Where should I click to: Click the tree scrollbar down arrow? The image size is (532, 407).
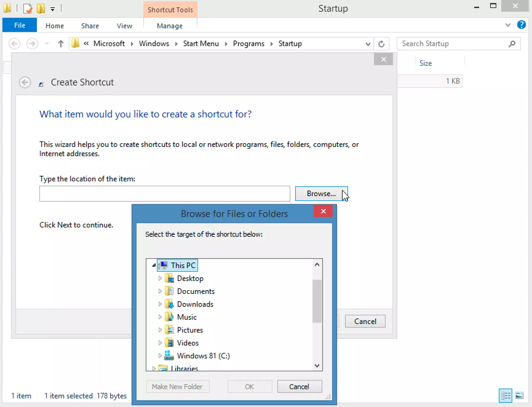pos(317,366)
